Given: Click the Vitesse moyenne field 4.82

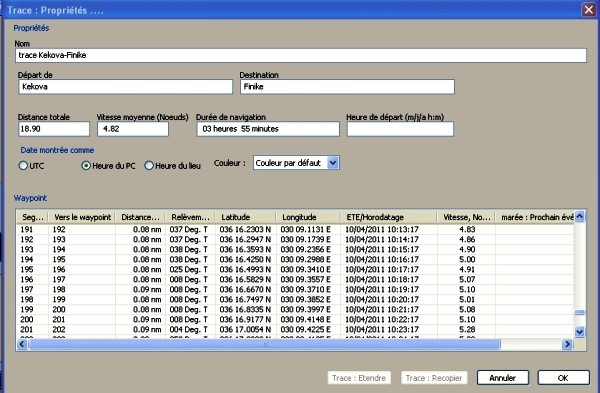Looking at the screenshot, I should point(133,129).
